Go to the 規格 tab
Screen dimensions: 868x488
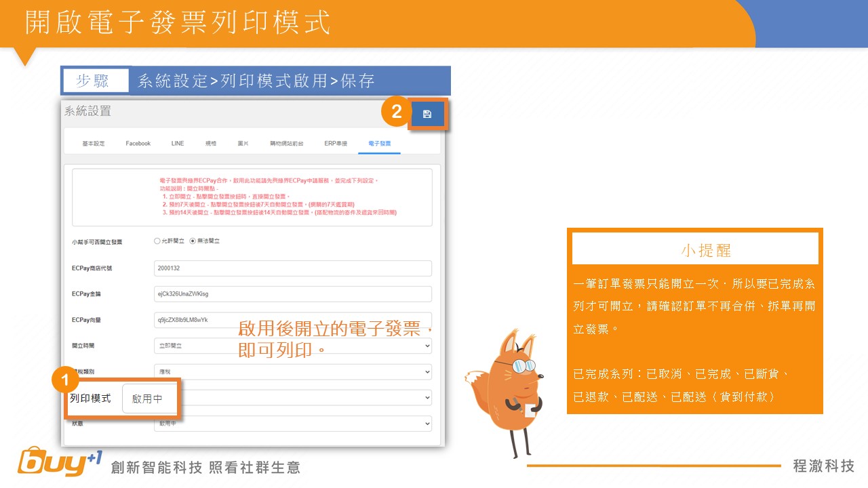click(211, 144)
